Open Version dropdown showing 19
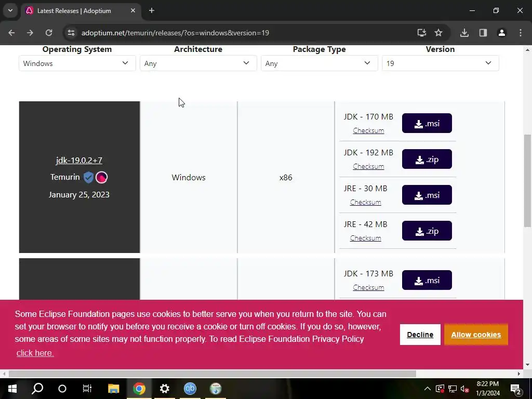This screenshot has width=532, height=399. point(441,63)
